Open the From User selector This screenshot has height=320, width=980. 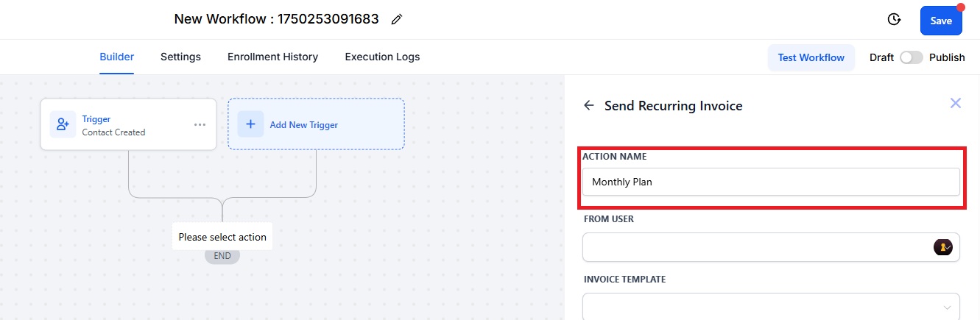tap(771, 247)
